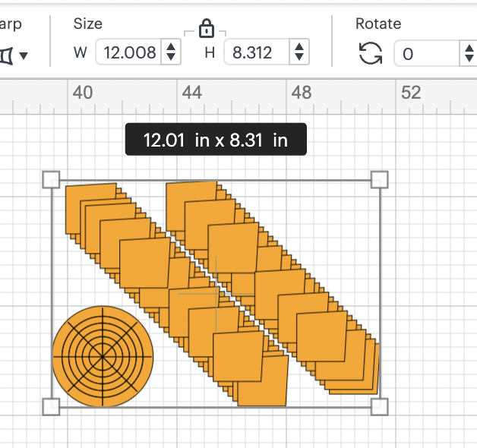Increase height with the up stepper arrow
This screenshot has height=448, width=477.
pos(299,47)
